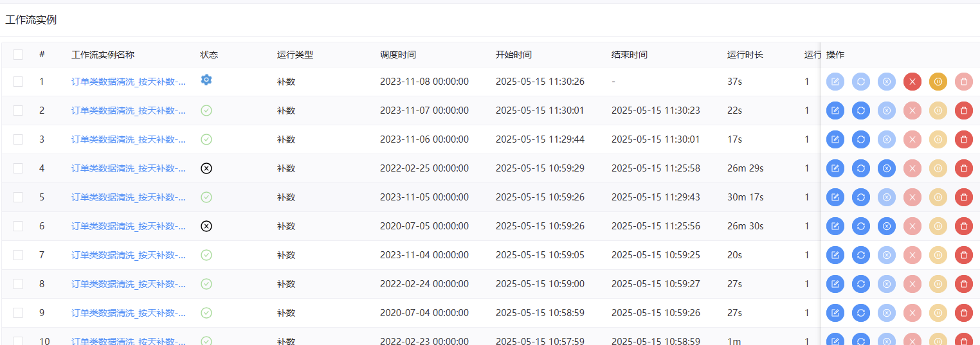
Task: Click the running gear status icon in row 1
Action: (206, 80)
